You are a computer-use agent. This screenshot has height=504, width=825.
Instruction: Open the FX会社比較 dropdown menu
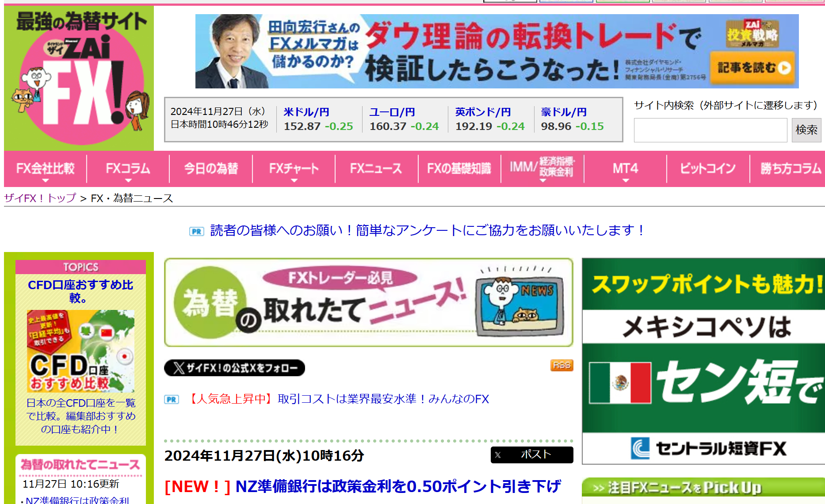pyautogui.click(x=45, y=169)
